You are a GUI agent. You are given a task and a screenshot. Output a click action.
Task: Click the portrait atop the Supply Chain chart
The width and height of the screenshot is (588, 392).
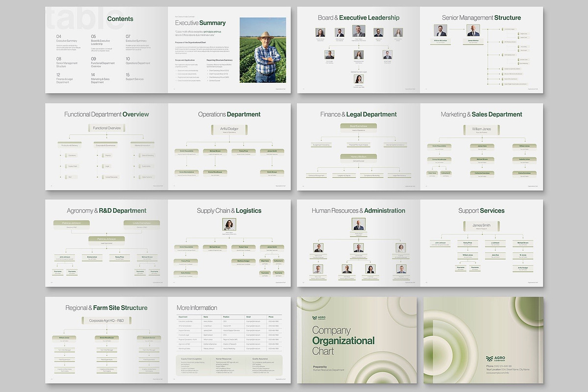229,224
